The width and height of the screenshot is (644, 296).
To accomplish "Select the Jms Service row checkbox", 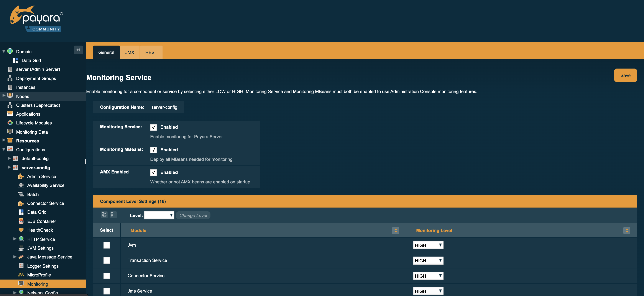I will coord(107,291).
